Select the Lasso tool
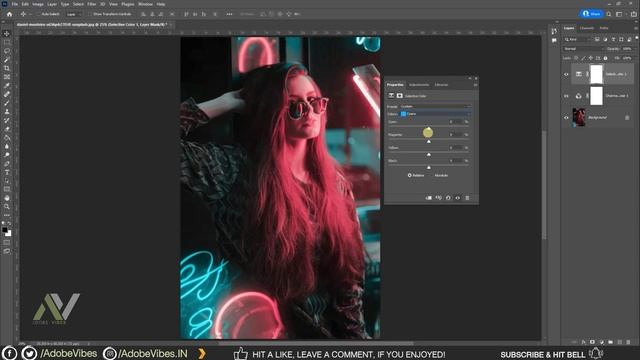The height and width of the screenshot is (360, 640). tap(7, 51)
